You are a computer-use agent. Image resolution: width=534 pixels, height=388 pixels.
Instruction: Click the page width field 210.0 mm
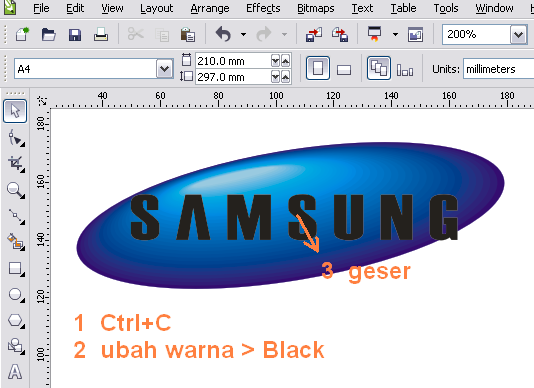click(233, 61)
